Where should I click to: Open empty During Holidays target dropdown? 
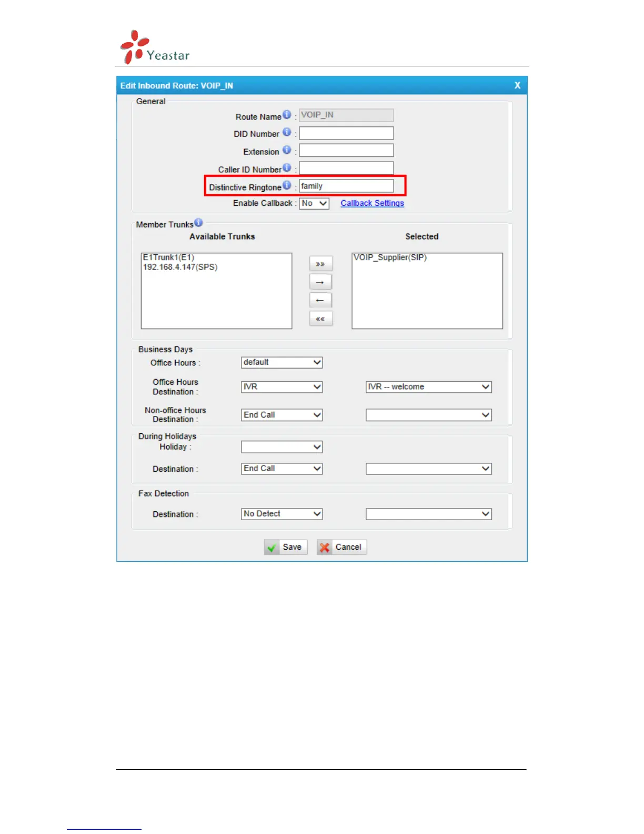click(x=429, y=469)
